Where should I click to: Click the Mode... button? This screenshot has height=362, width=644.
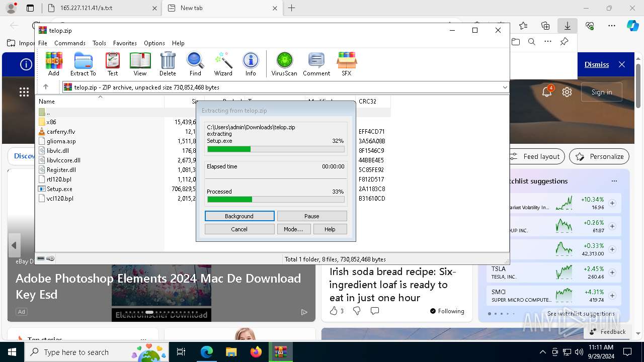pos(293,229)
